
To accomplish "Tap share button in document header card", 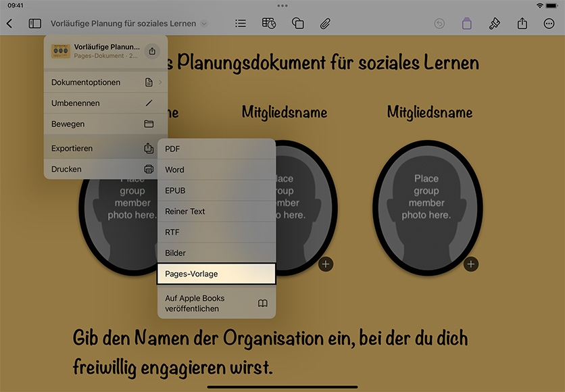I will click(152, 51).
